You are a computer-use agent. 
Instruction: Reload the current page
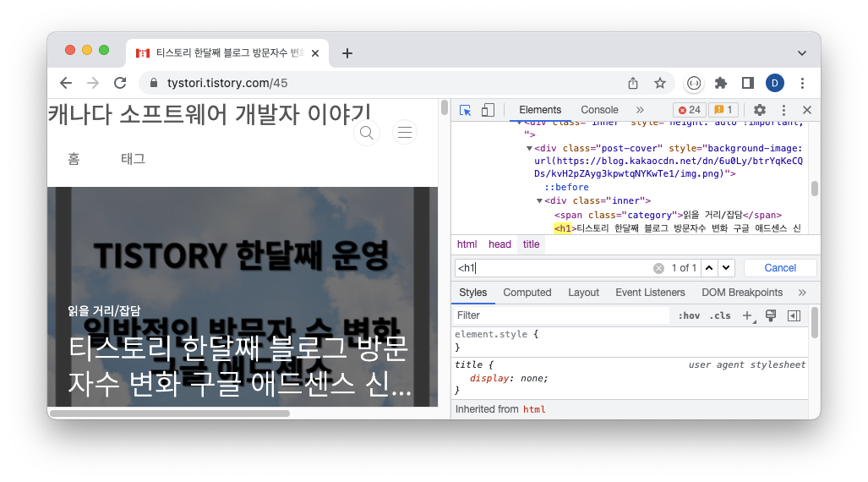(120, 83)
